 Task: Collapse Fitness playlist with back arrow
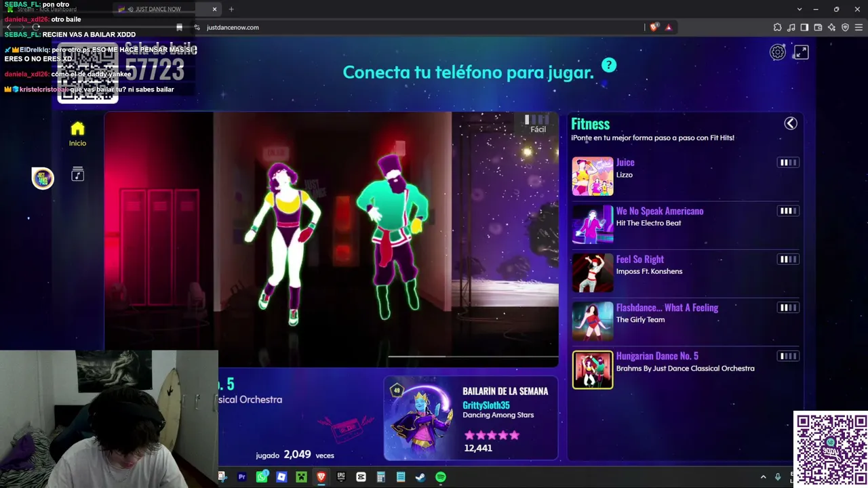click(791, 123)
